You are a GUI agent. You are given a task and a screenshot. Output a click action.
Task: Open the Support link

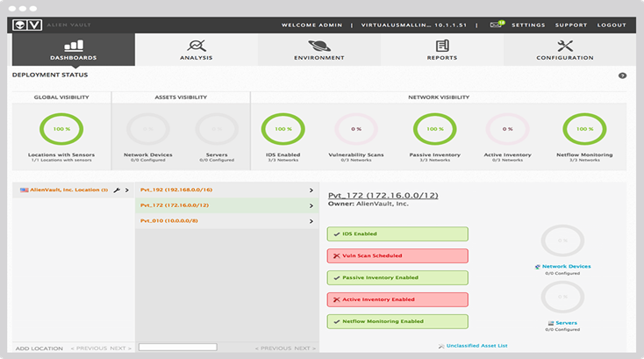pos(571,25)
